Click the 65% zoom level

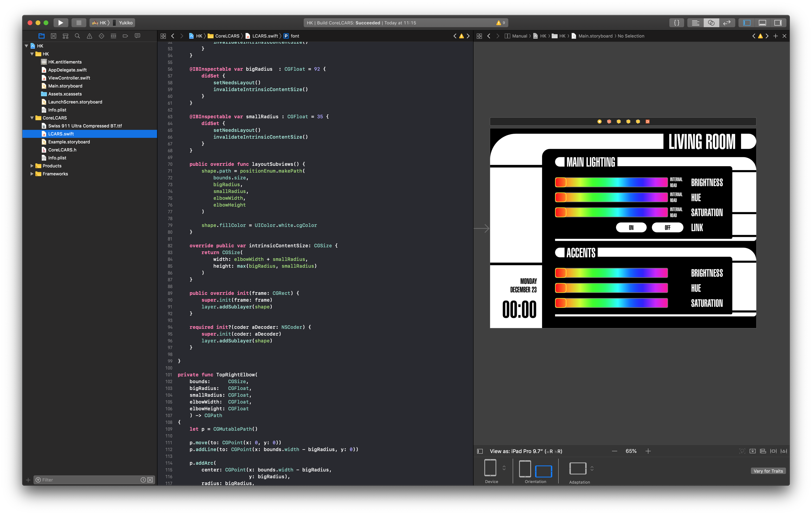point(631,451)
